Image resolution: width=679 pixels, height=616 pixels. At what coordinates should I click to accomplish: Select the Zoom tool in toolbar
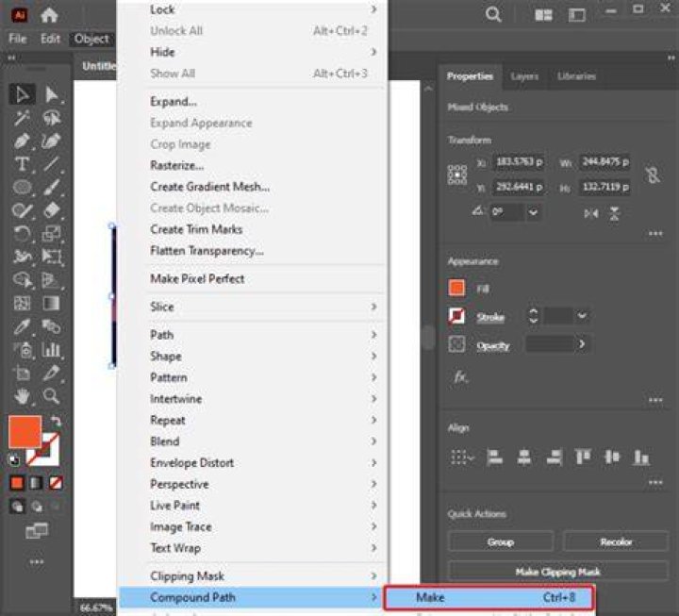pyautogui.click(x=52, y=396)
